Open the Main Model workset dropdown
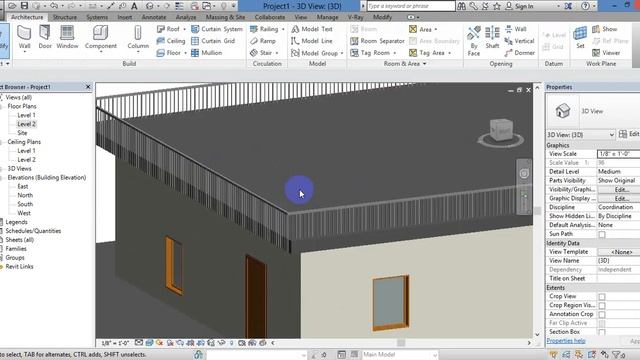Image resolution: width=640 pixels, height=360 pixels. click(x=400, y=355)
